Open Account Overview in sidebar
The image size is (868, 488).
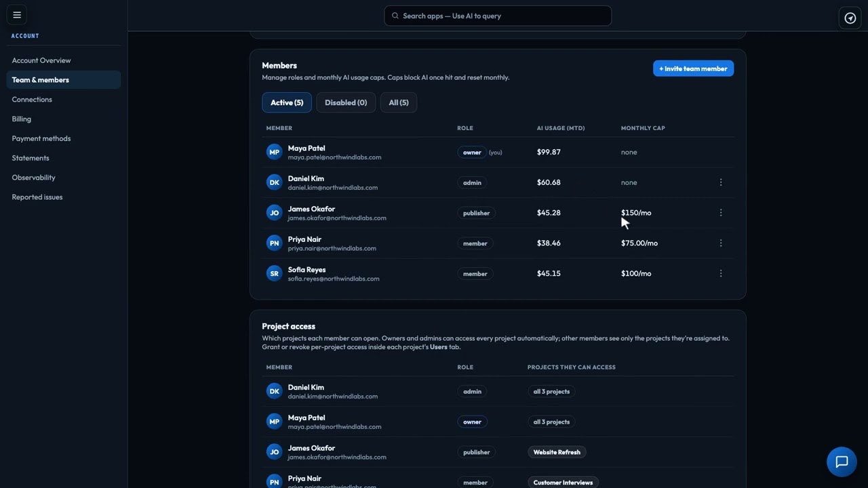pyautogui.click(x=64, y=60)
